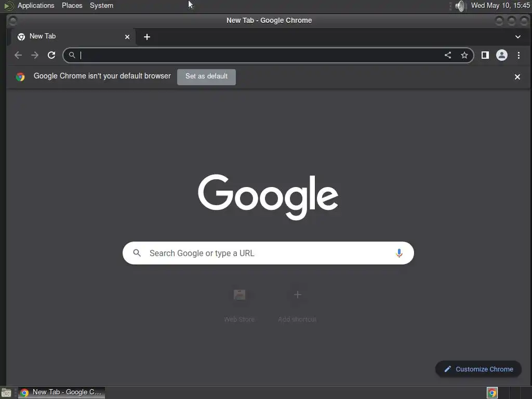Share this page via share icon
The image size is (532, 399).
point(448,55)
